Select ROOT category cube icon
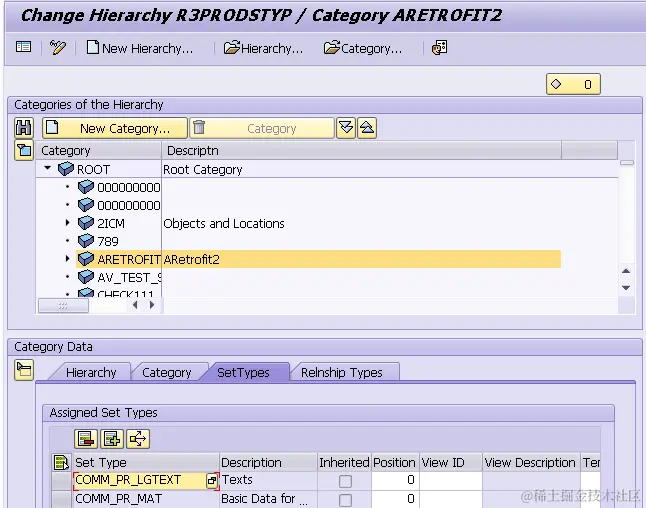This screenshot has height=508, width=646. pyautogui.click(x=66, y=169)
